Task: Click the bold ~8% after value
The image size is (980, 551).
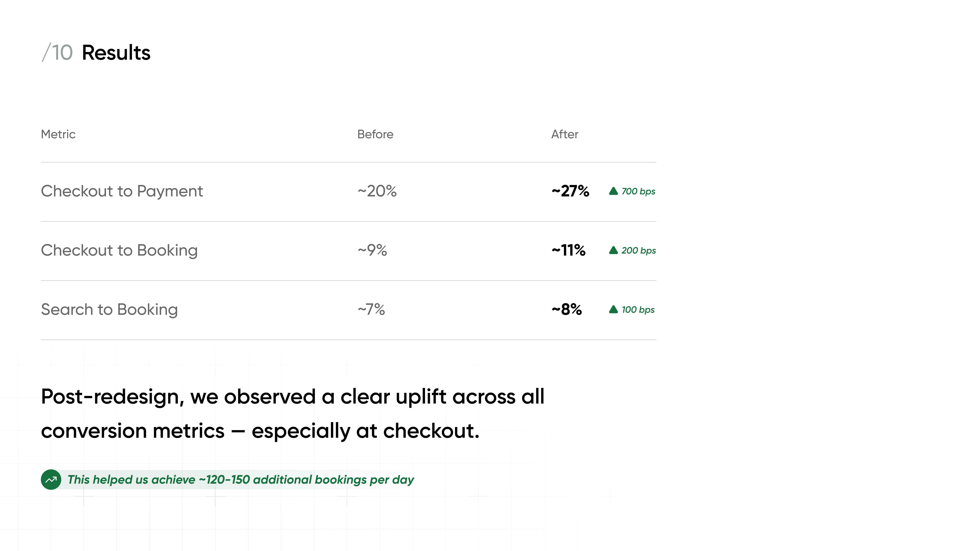Action: click(x=566, y=310)
